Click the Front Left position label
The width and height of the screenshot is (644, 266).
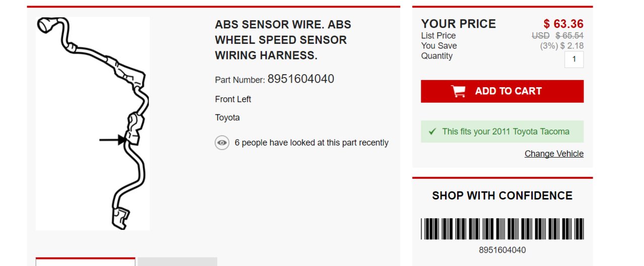click(x=233, y=99)
